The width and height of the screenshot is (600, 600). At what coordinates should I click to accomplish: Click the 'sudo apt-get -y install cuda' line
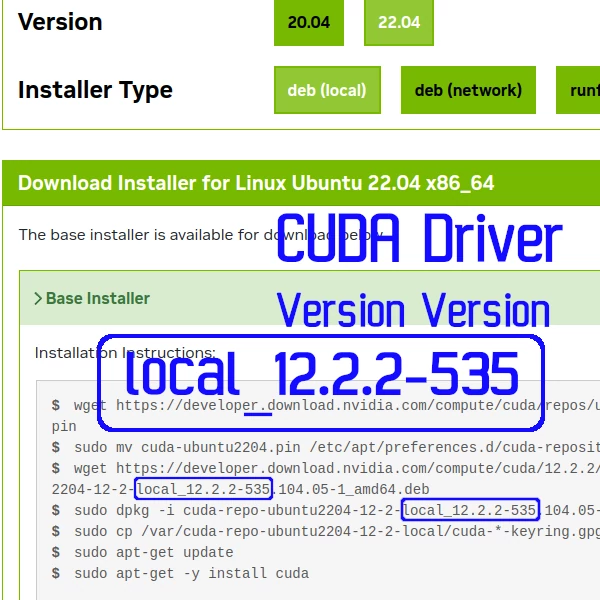point(180,573)
